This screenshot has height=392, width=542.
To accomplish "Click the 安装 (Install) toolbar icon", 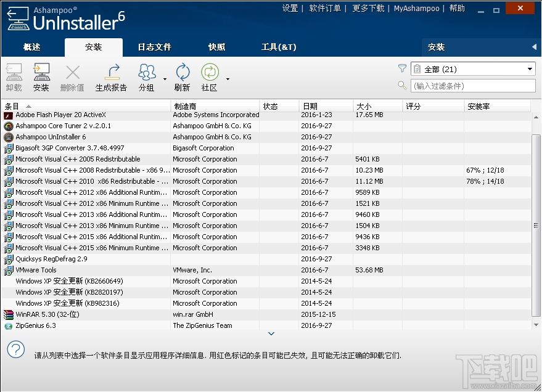I will tap(41, 74).
